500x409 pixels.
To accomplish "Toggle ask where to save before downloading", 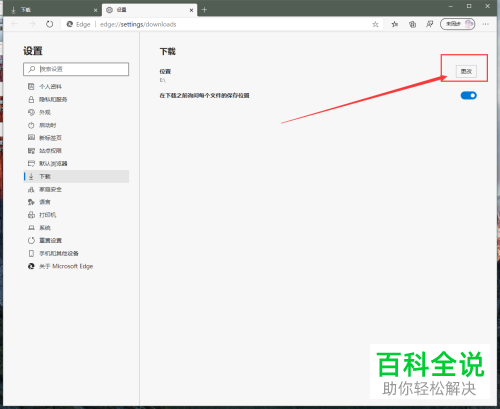I will [468, 96].
